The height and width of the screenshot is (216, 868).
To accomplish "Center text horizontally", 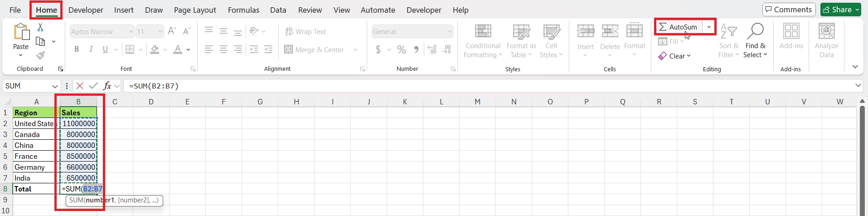I will (x=223, y=49).
